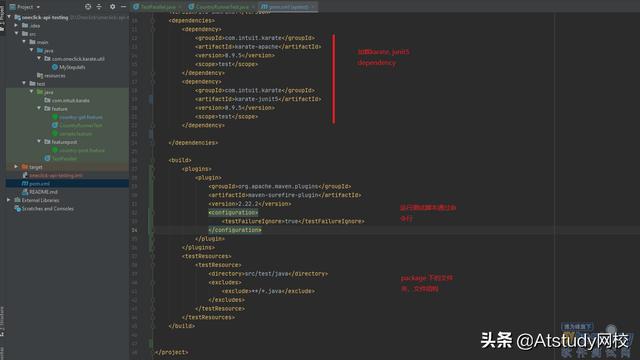Select the oneclick-api-testing.iml file
The image size is (640, 360).
pos(52,175)
